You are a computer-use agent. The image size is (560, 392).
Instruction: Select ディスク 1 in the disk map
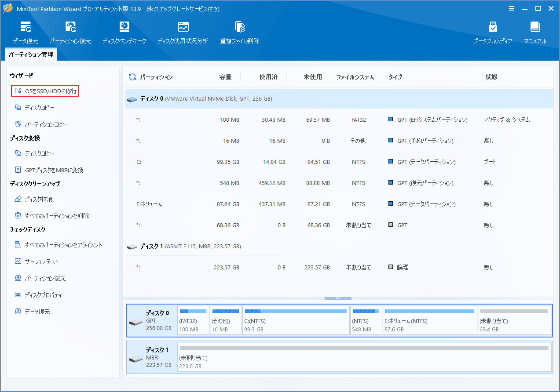pos(152,357)
